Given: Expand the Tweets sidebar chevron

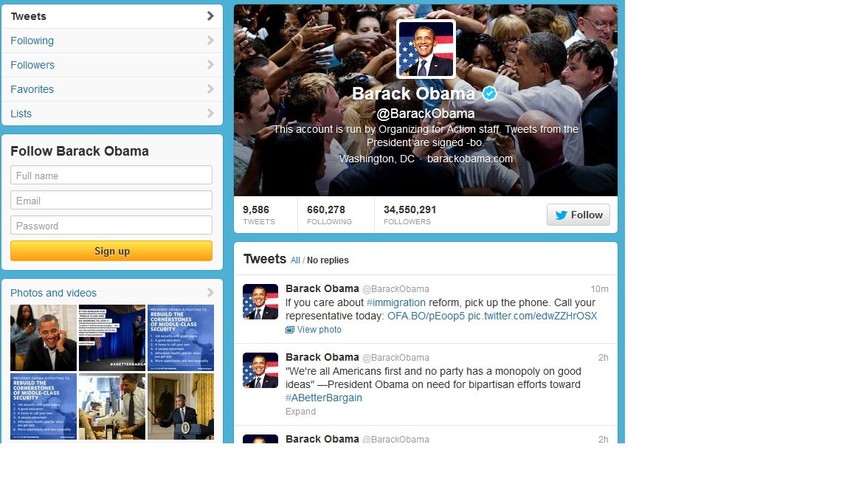Looking at the screenshot, I should tap(210, 16).
